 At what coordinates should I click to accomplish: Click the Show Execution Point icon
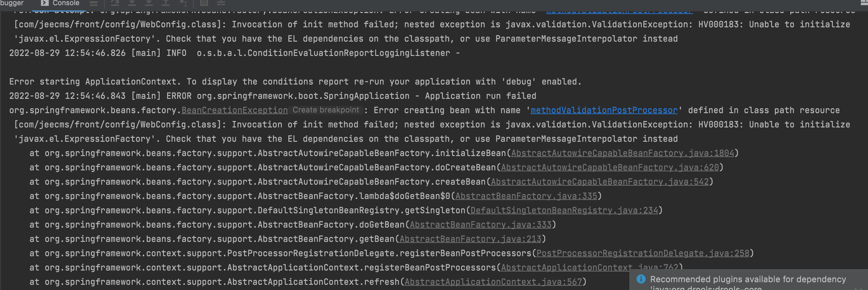[115, 3]
